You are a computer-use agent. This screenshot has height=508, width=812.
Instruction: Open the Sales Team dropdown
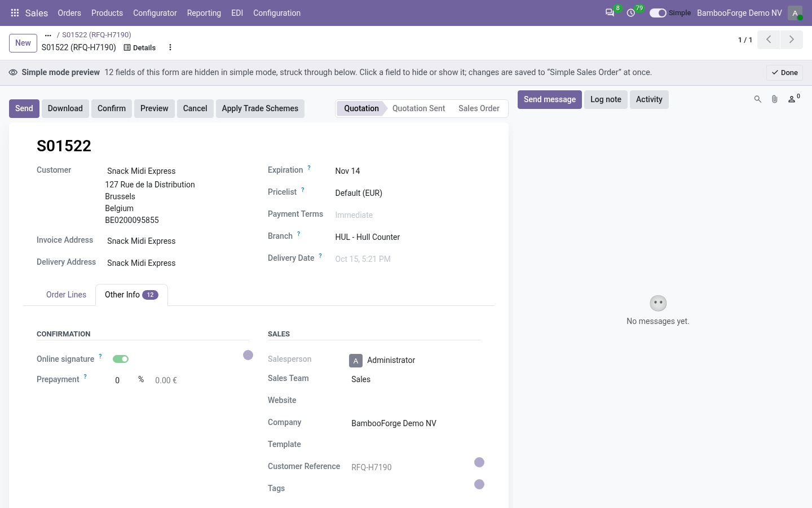(415, 379)
